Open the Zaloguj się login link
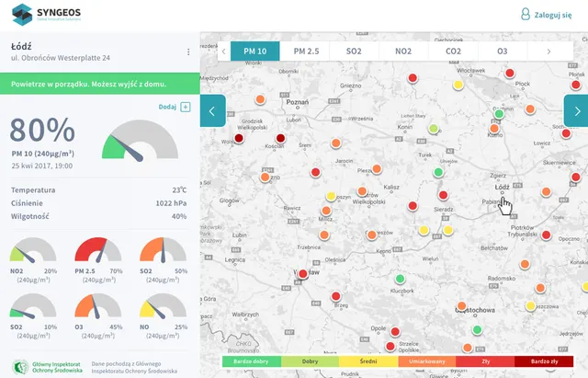 (x=553, y=15)
